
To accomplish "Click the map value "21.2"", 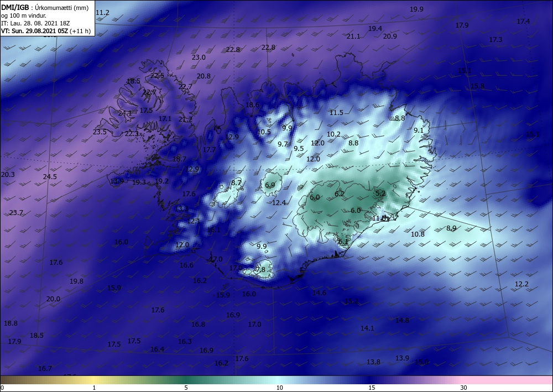I will 185,119.
